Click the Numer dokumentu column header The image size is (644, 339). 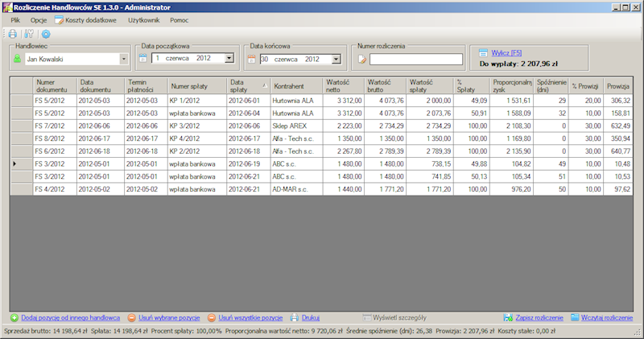[55, 86]
